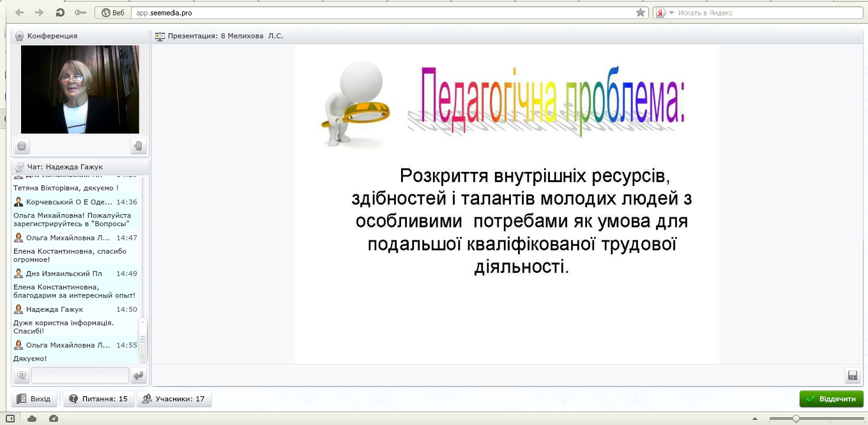The width and height of the screenshot is (868, 425).
Task: Open Учасники: 17 participants list
Action: [x=174, y=399]
